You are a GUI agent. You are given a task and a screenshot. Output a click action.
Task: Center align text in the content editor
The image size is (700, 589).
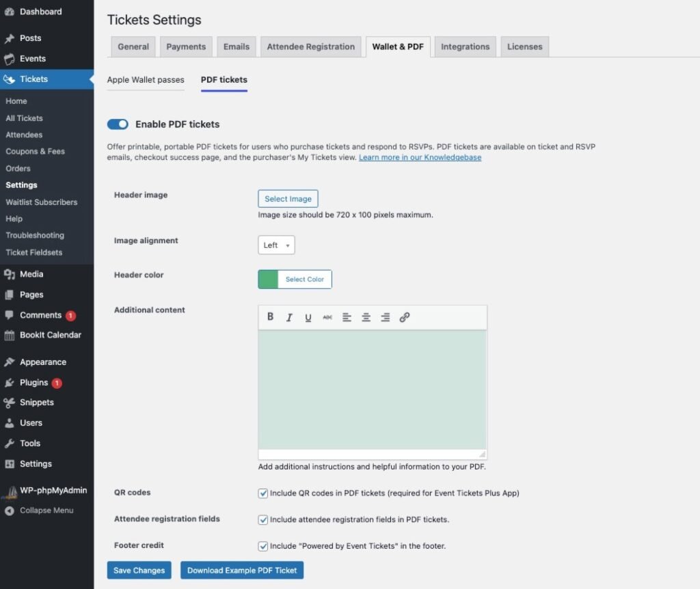(366, 317)
